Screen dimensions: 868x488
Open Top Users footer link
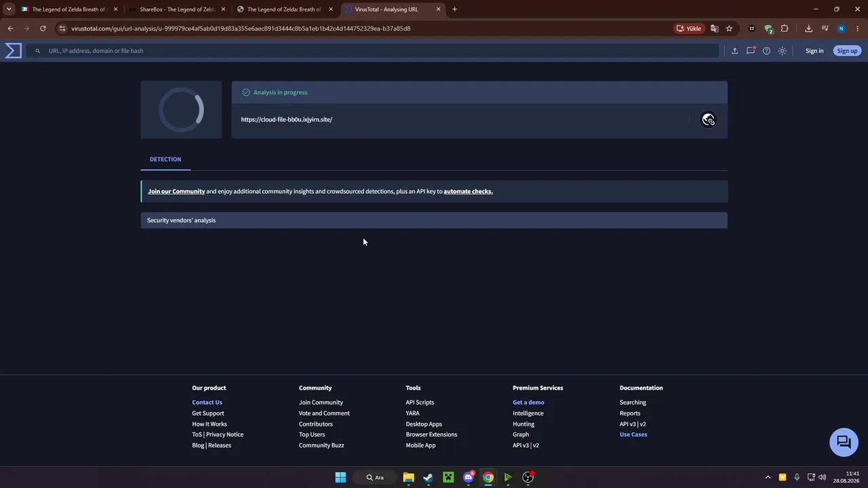312,434
